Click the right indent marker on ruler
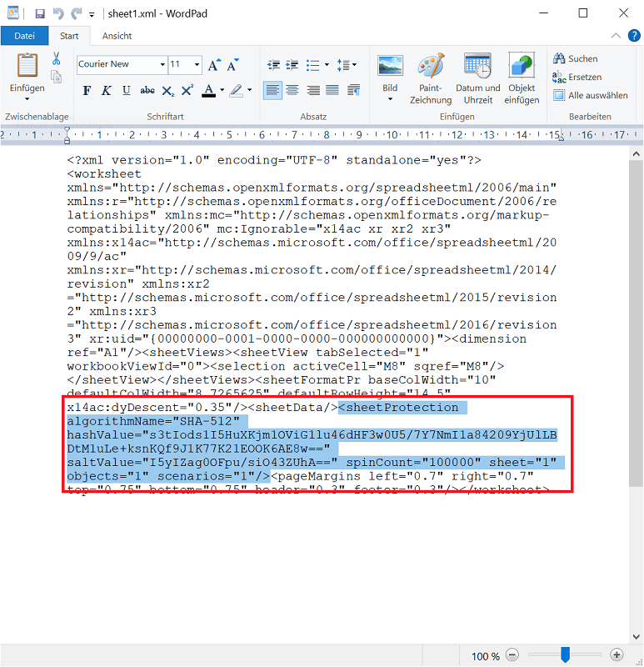 [562, 137]
